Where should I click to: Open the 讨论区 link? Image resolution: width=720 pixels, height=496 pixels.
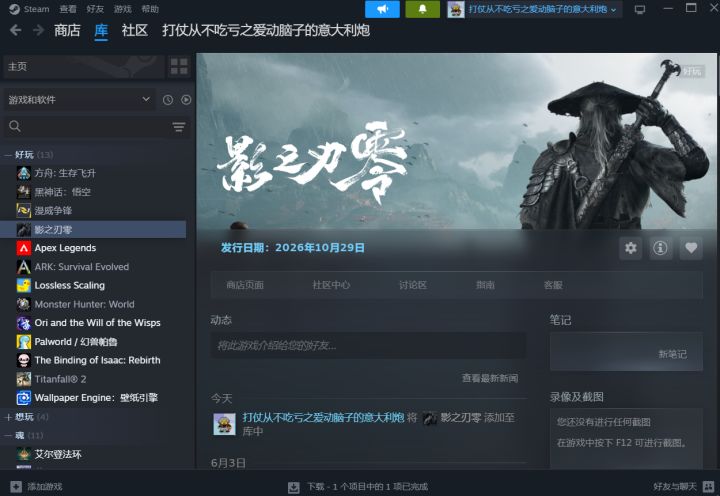coord(413,285)
